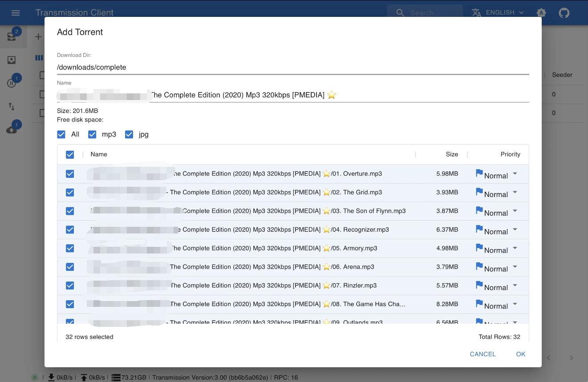Confirm adding torrent with OK
This screenshot has width=588, height=382.
click(x=521, y=354)
